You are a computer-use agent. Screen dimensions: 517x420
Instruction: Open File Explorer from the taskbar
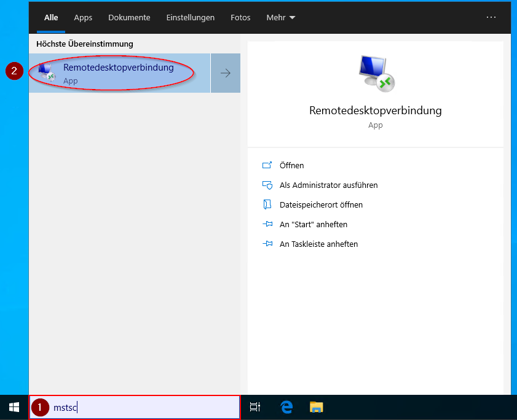[x=316, y=407]
